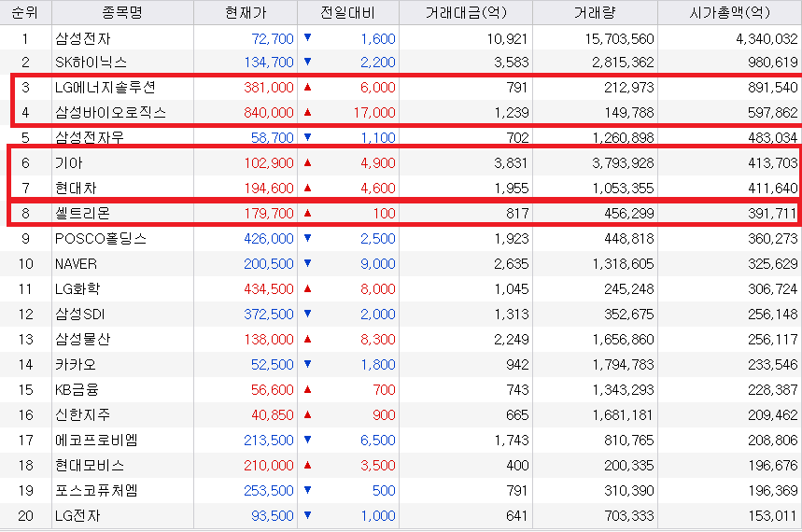Screen dimensions: 802x532
Task: Click trading value 3,831 for 기아
Action: click(512, 163)
